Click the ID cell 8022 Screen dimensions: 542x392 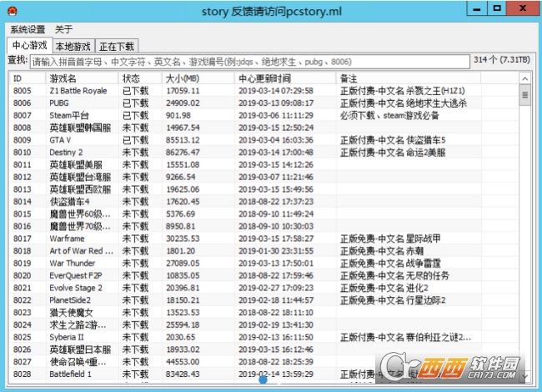[23, 300]
